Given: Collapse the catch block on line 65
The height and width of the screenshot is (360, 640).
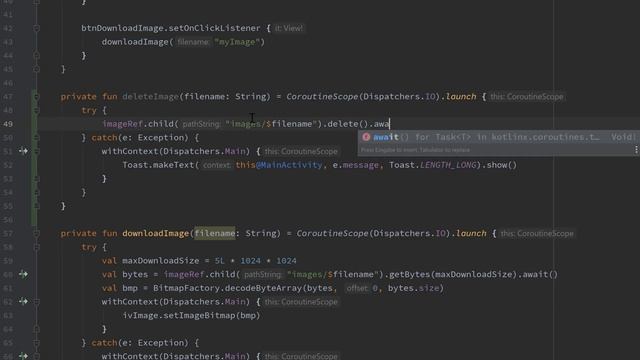Looking at the screenshot, I should [36, 343].
